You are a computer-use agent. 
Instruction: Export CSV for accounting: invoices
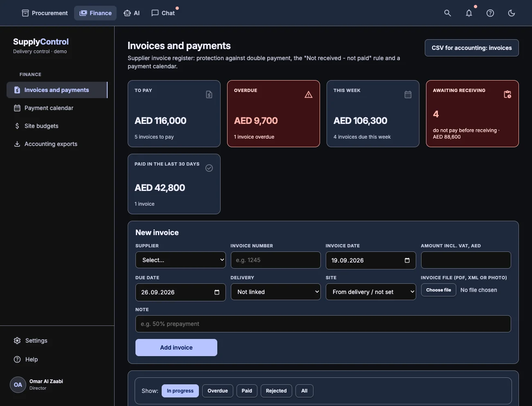[471, 48]
